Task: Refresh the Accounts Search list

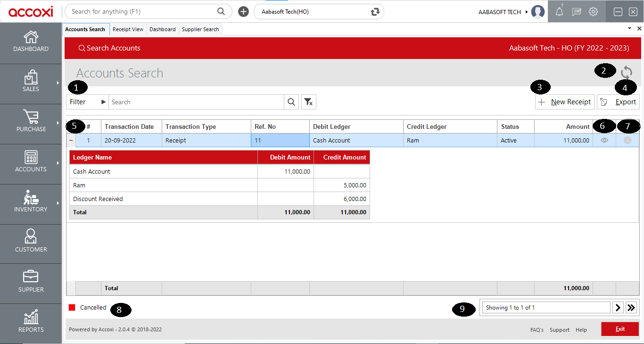Action: click(627, 73)
